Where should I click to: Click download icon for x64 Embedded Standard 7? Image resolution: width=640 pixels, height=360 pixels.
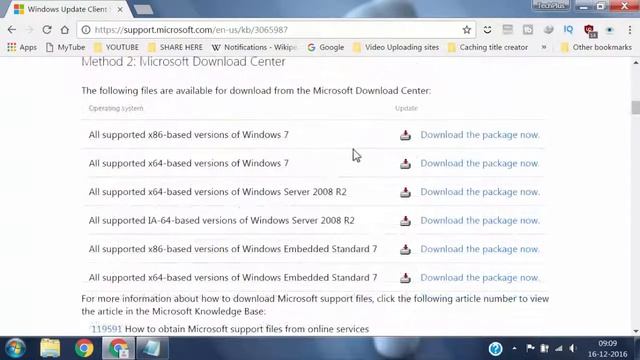tap(405, 278)
